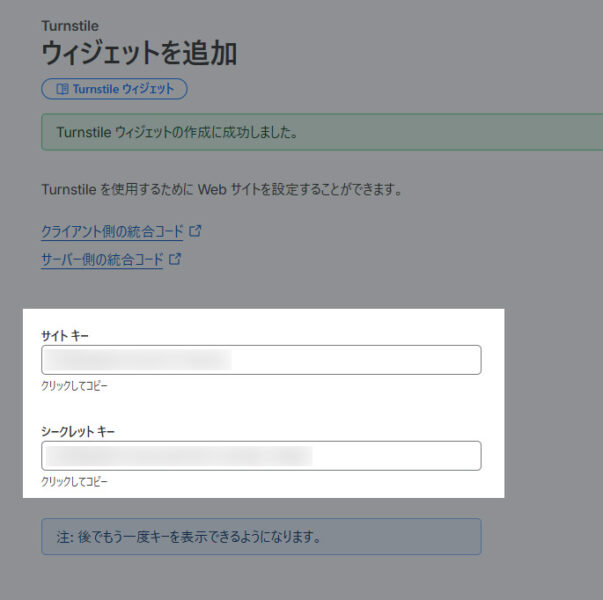Open the サーバー側の統合コード link

101,260
